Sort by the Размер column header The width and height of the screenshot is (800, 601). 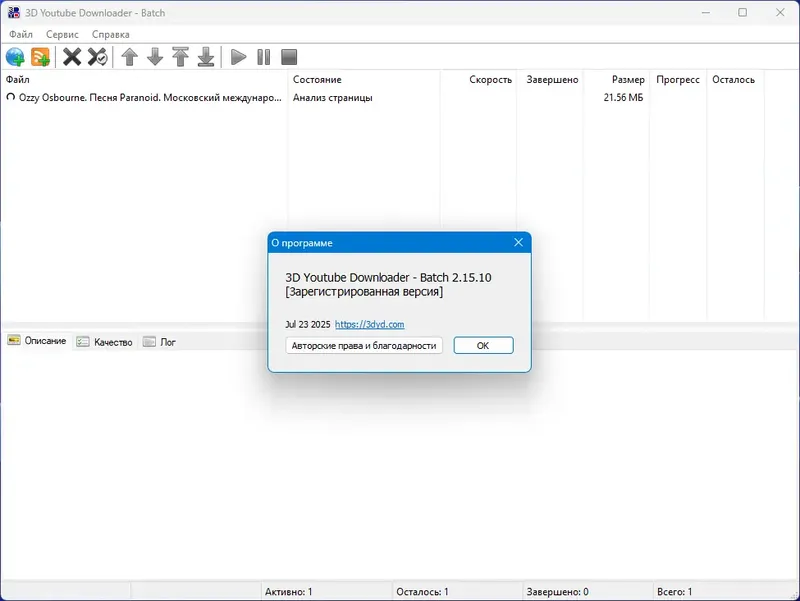coord(616,80)
